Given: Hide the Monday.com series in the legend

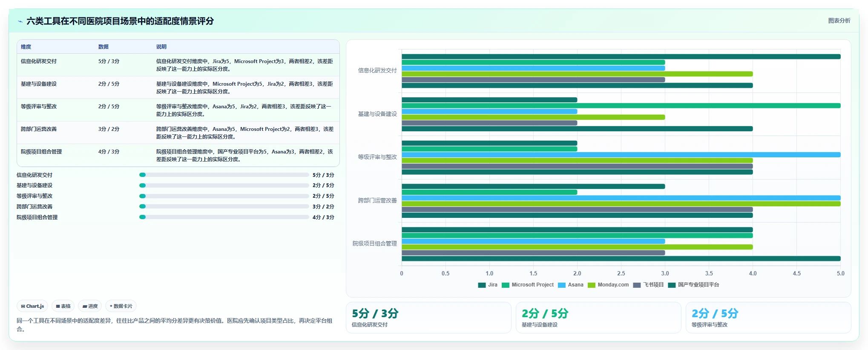Looking at the screenshot, I should (608, 285).
